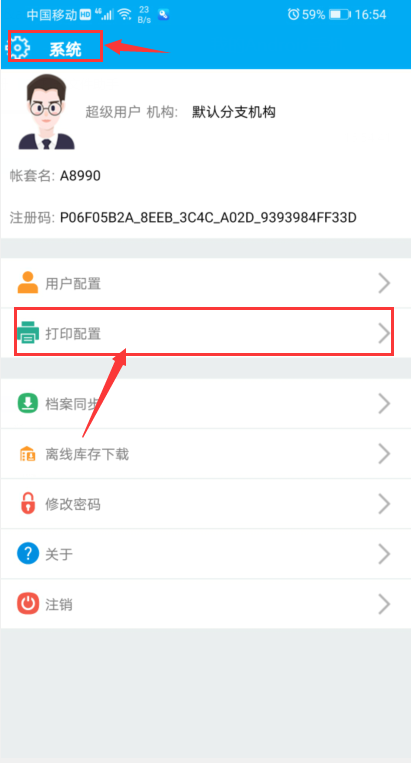Tap the user avatar picture
Screen dimensions: 411x763
(x=46, y=112)
